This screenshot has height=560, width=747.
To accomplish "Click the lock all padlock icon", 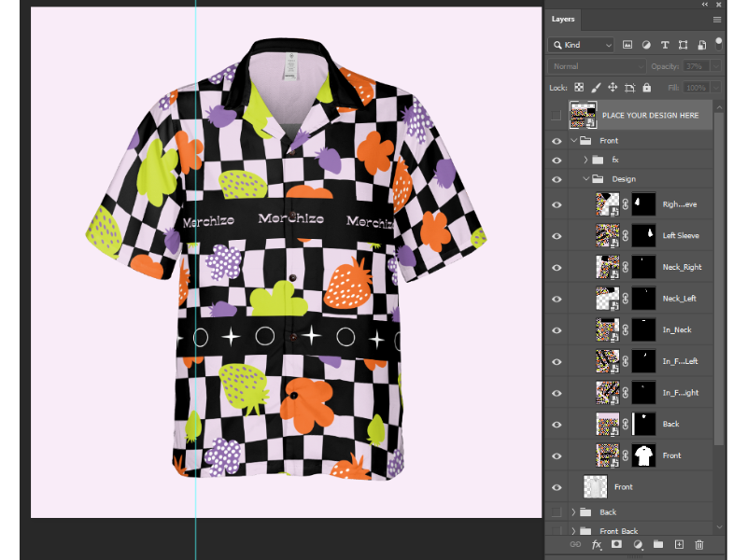I will click(647, 88).
